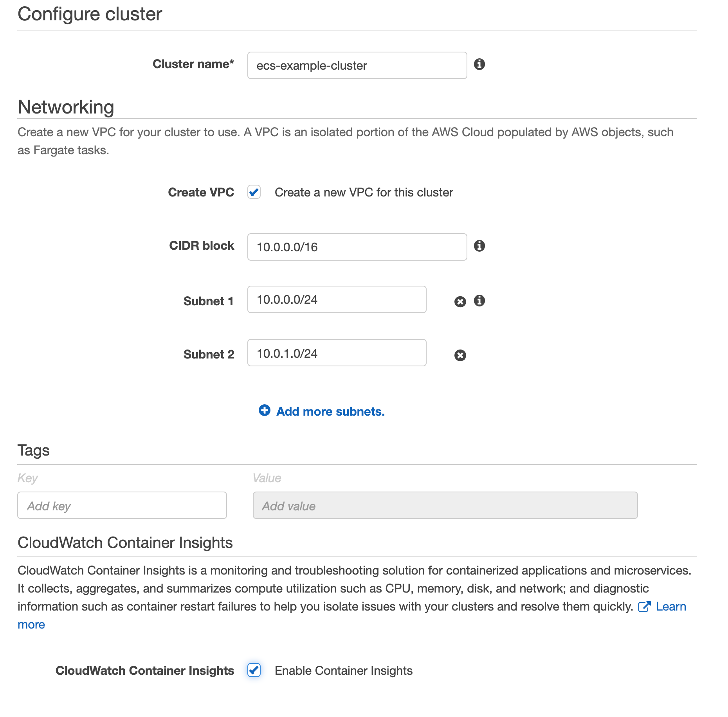The height and width of the screenshot is (717, 728).
Task: Focus the Subnet 2 input field
Action: click(337, 353)
